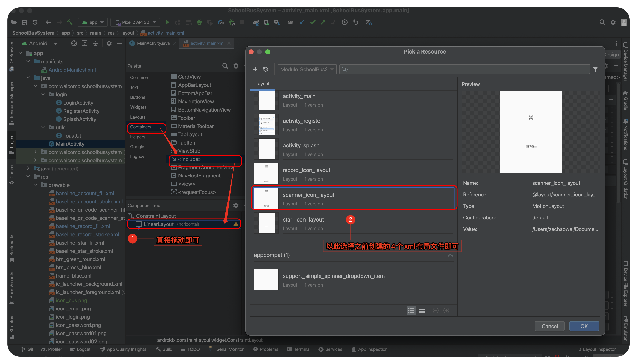Open the Layout Inspector tool window
This screenshot has width=637, height=364.
tap(596, 349)
